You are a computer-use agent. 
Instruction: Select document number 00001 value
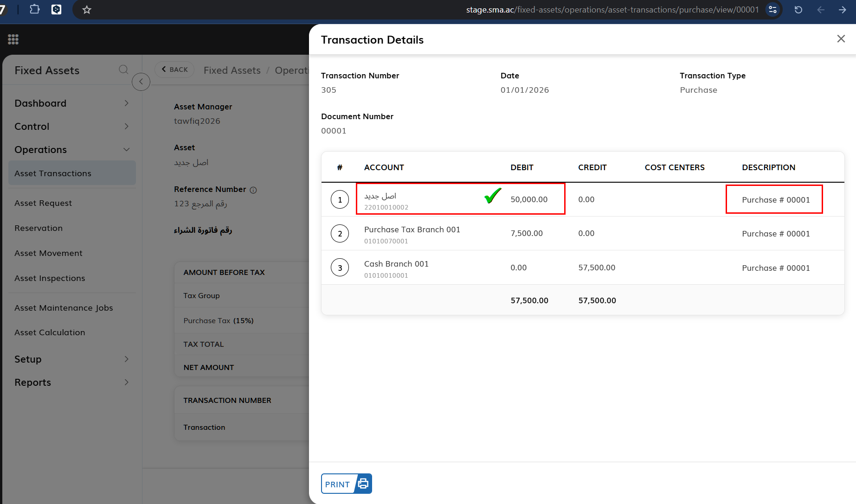(334, 131)
